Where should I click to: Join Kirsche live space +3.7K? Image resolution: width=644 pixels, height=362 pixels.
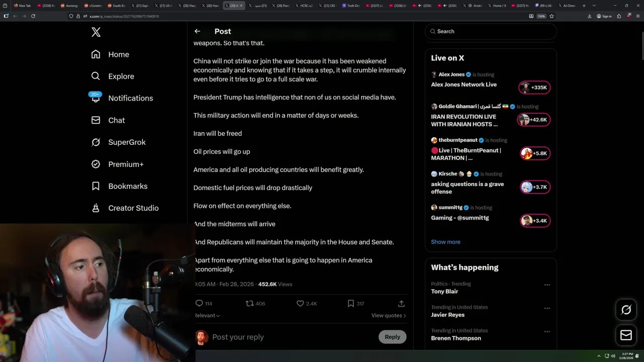click(535, 187)
